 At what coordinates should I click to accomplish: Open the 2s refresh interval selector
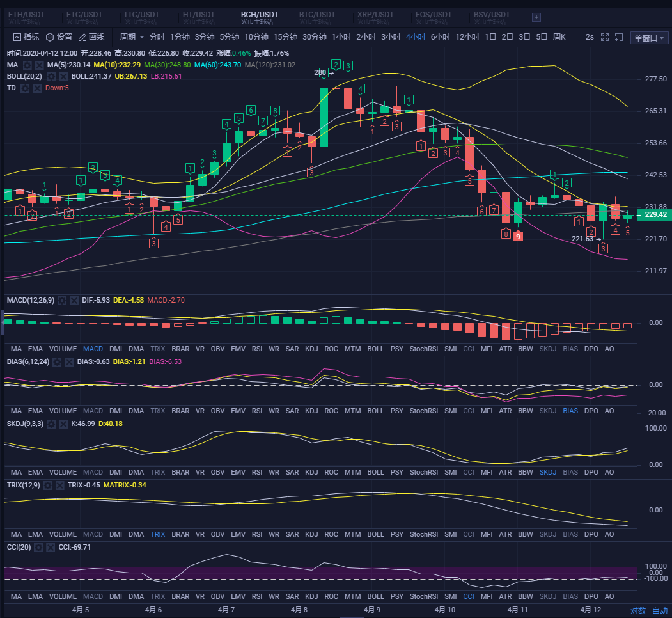click(x=590, y=37)
